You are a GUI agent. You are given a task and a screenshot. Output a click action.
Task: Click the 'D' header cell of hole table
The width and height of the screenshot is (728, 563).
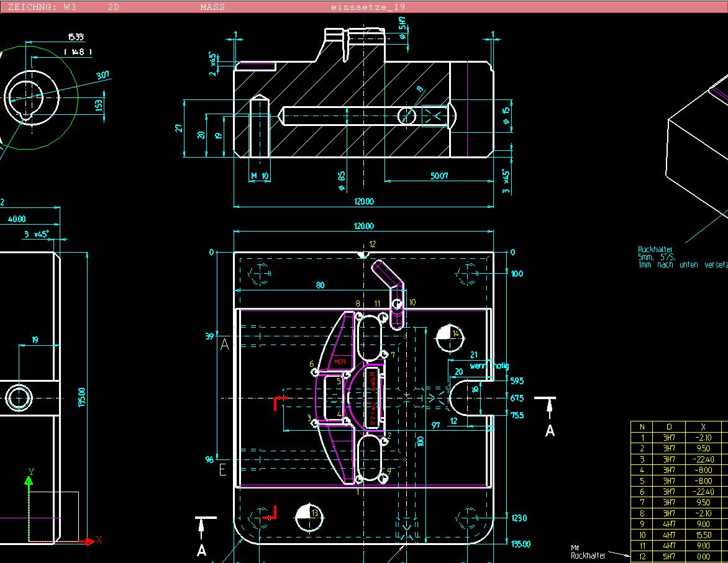669,426
